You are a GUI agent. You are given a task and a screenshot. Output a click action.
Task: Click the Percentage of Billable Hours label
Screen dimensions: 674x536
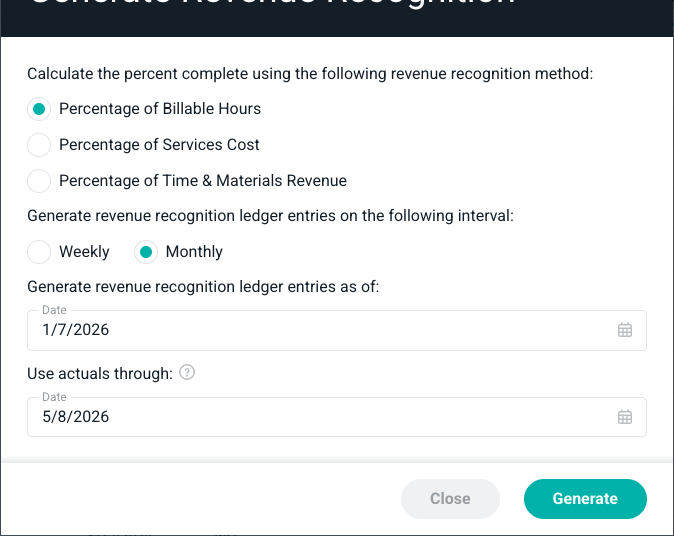160,109
